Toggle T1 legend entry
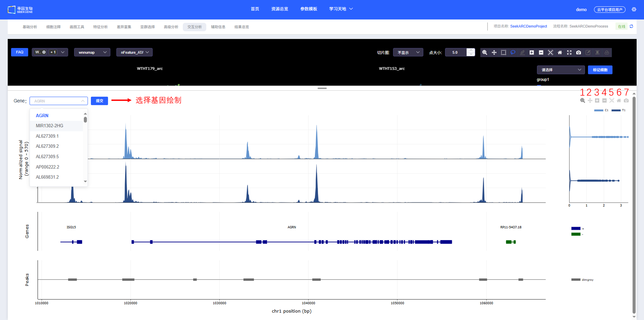 click(618, 110)
